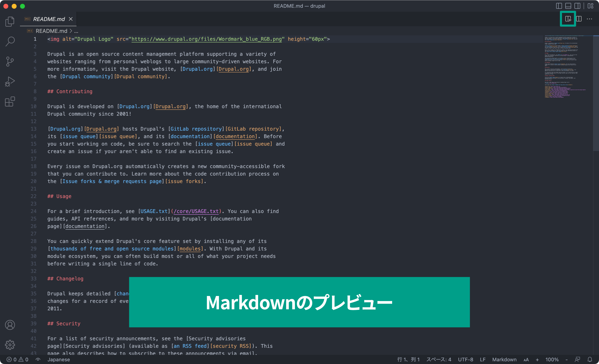Zoom out with the minus status bar button
Viewport: 599px width, 364px height.
point(567,360)
